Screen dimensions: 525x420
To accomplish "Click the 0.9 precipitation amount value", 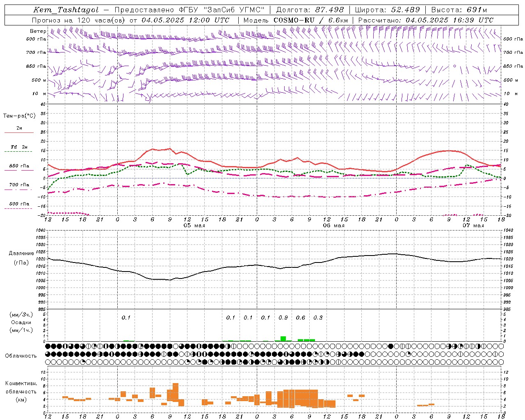I will 283,317.
